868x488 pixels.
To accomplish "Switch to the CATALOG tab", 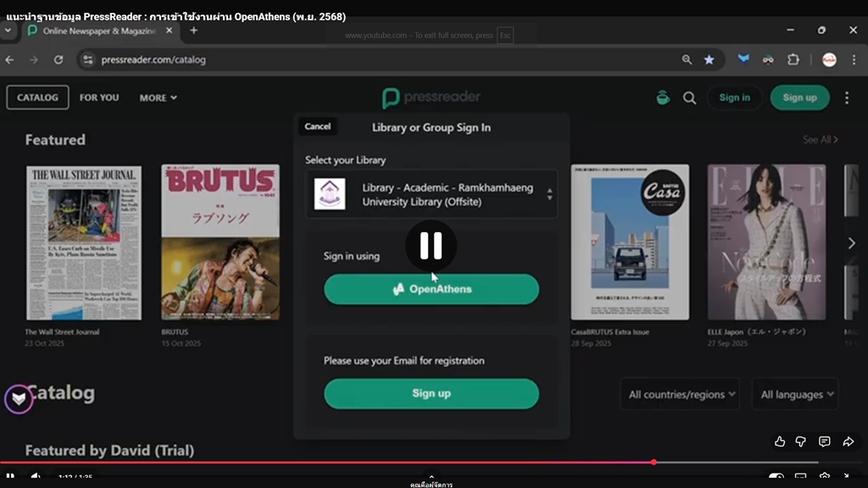I will [x=38, y=97].
